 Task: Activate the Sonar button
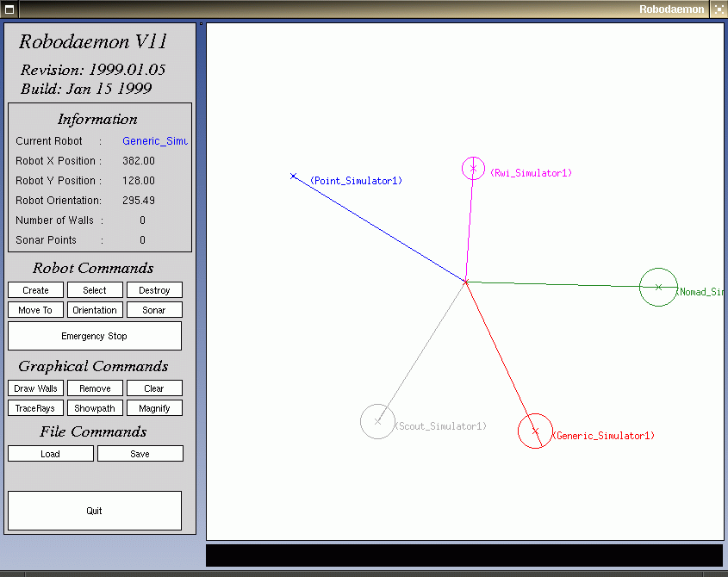click(x=154, y=310)
